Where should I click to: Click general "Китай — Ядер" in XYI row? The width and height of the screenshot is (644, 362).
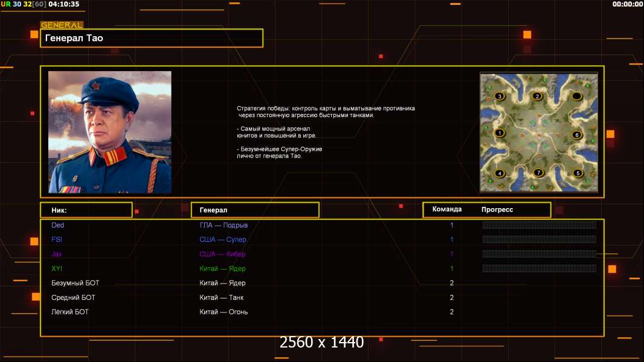pos(222,268)
